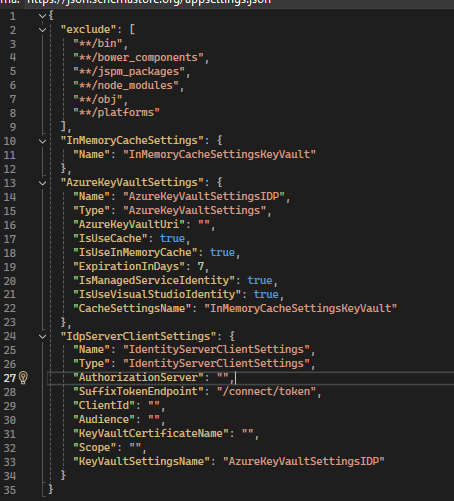Click the "KeyVaultCertificateName" key
The width and height of the screenshot is (454, 501).
click(151, 433)
